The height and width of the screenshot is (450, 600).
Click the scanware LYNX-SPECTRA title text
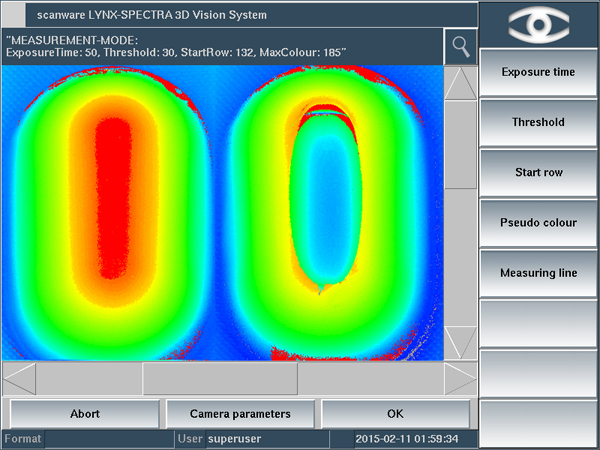(152, 15)
